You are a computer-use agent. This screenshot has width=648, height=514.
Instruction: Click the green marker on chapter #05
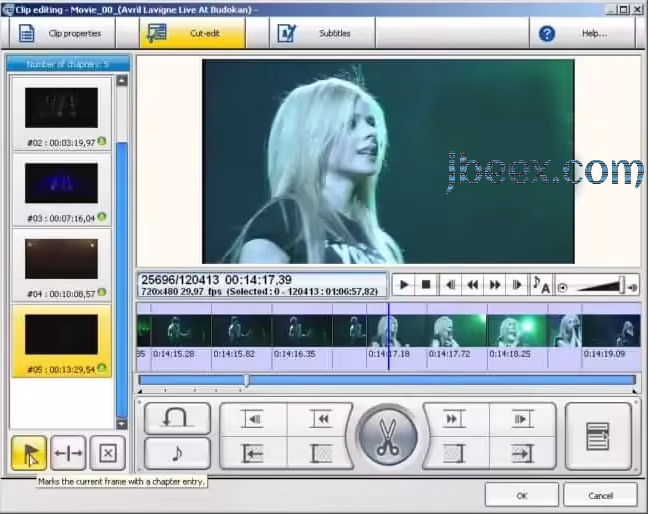tap(102, 368)
